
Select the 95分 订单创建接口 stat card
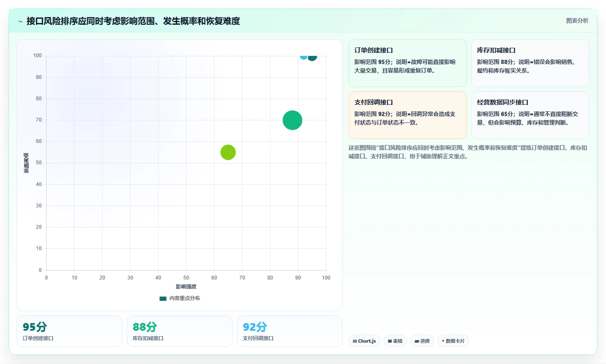[70, 331]
